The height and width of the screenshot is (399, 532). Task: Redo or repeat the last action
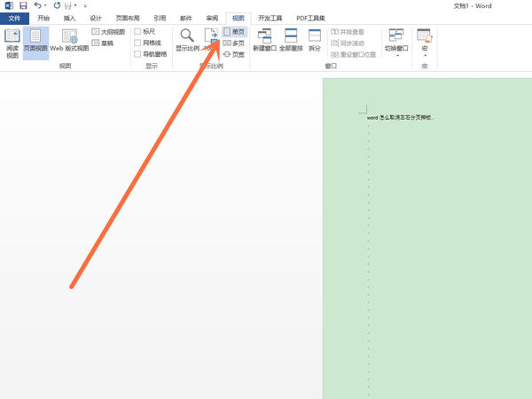pos(57,5)
